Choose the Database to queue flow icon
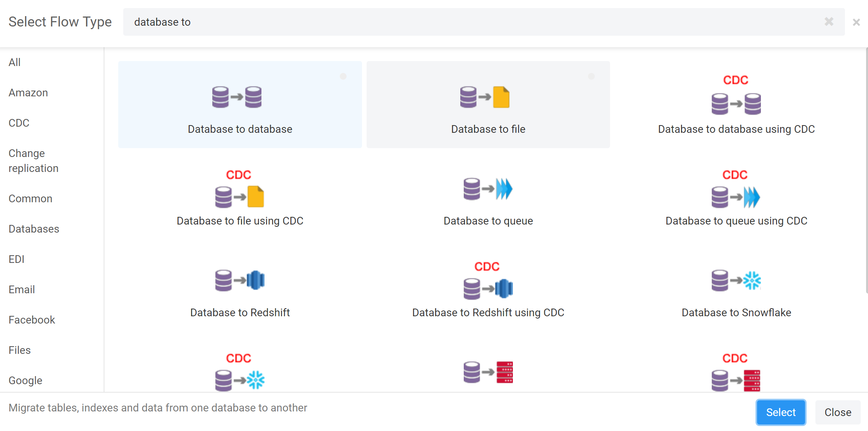868x431 pixels. pos(488,189)
